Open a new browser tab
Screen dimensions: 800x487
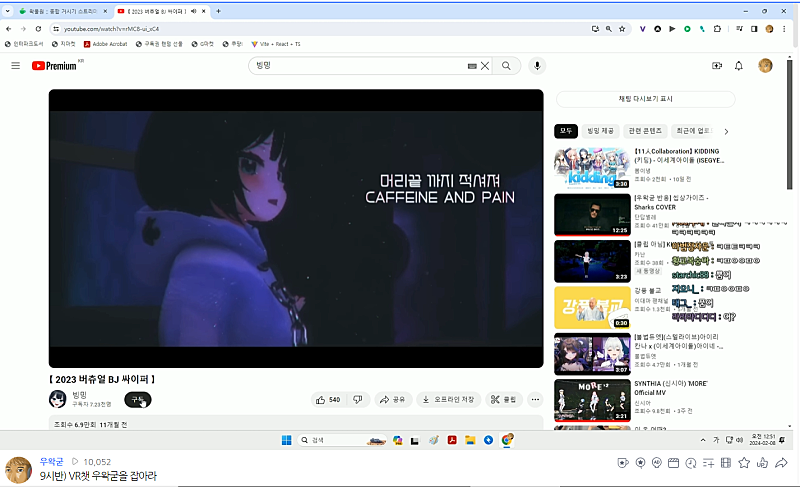click(218, 11)
